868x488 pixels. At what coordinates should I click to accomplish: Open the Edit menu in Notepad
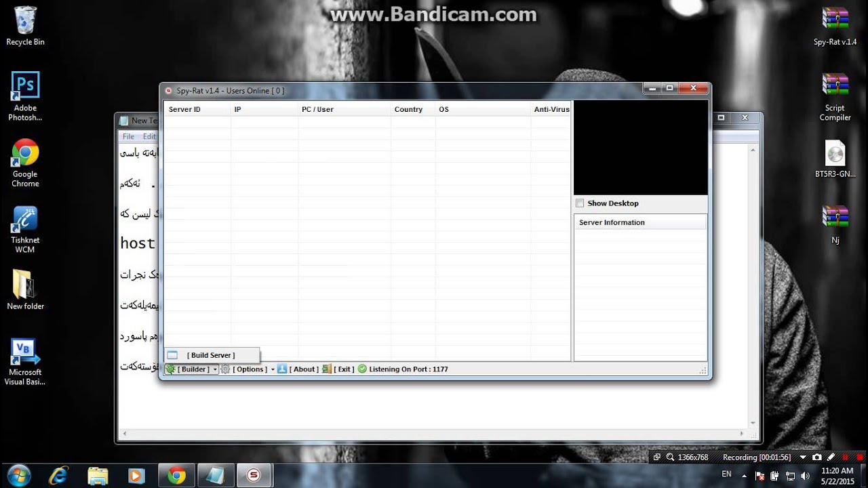pyautogui.click(x=149, y=136)
